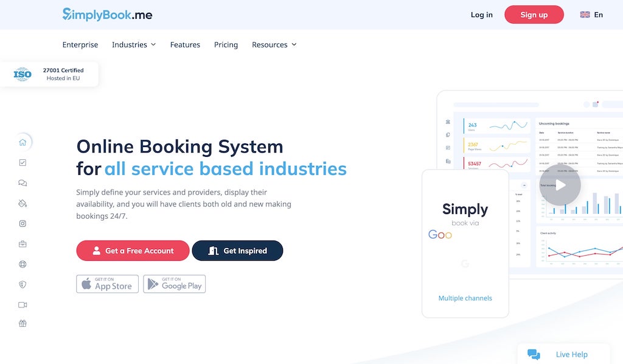Screen dimensions: 623x364
Task: Expand the Industries dropdown menu
Action: point(133,44)
